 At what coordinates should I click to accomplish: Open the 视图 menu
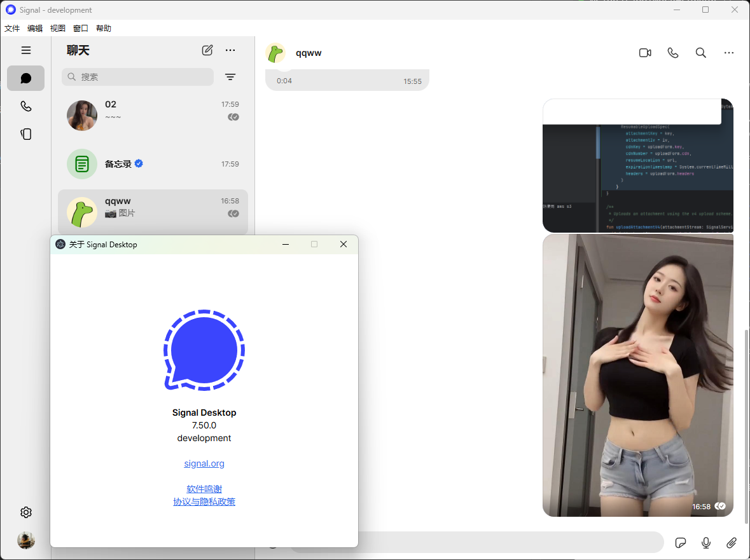[58, 28]
